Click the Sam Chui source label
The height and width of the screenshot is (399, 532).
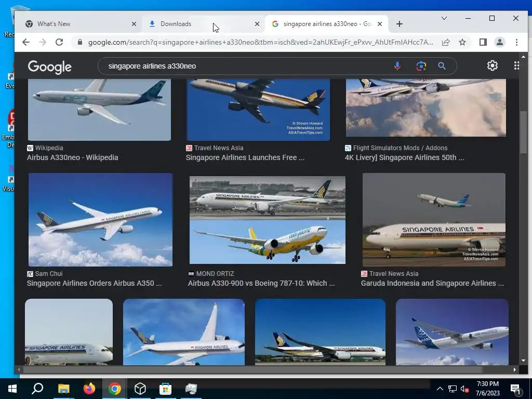click(48, 273)
